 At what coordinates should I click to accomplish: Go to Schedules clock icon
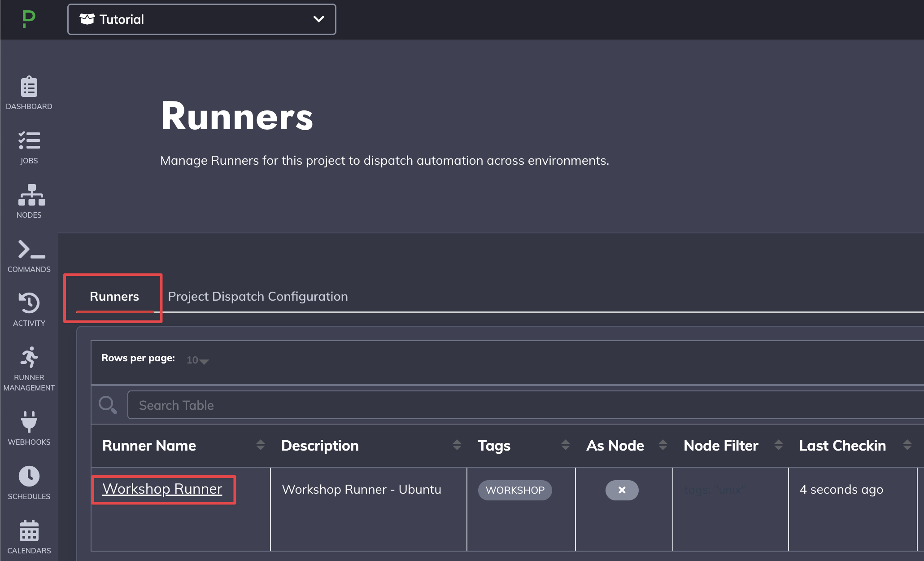coord(29,483)
